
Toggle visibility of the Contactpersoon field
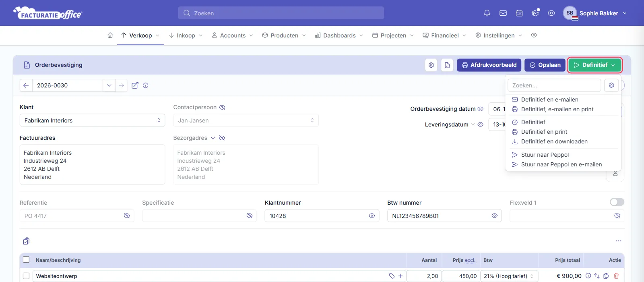pos(222,107)
